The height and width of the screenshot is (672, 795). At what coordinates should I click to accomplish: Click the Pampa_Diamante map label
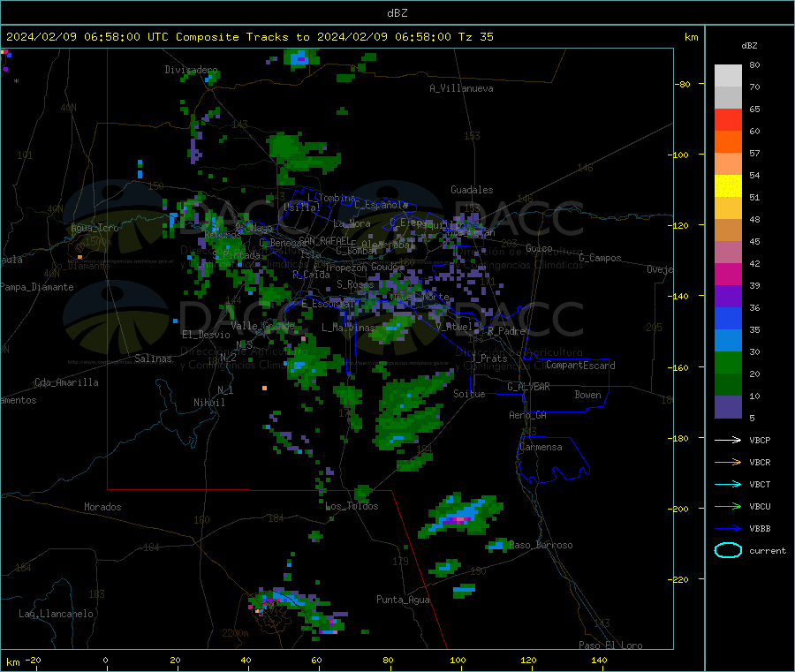point(36,287)
